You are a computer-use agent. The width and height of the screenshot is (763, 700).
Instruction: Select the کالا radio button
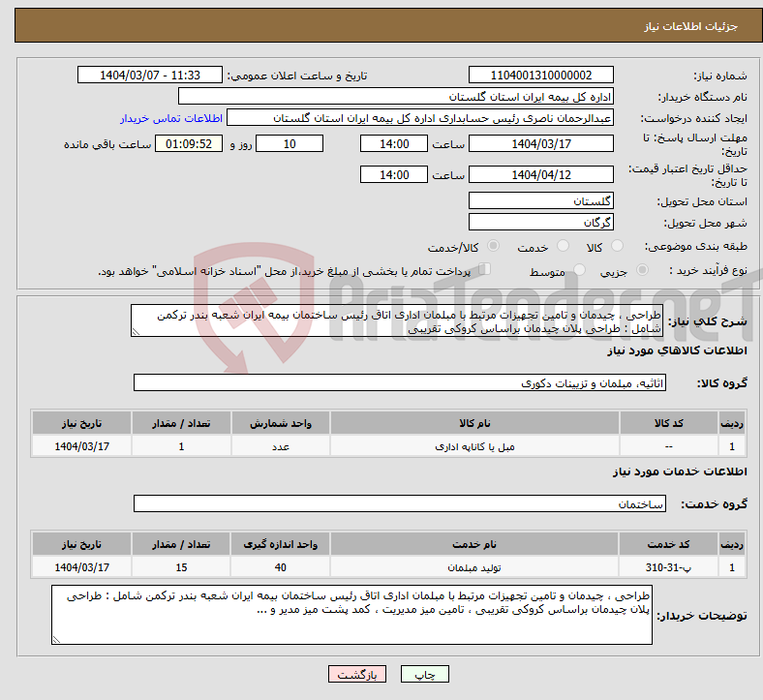617,246
